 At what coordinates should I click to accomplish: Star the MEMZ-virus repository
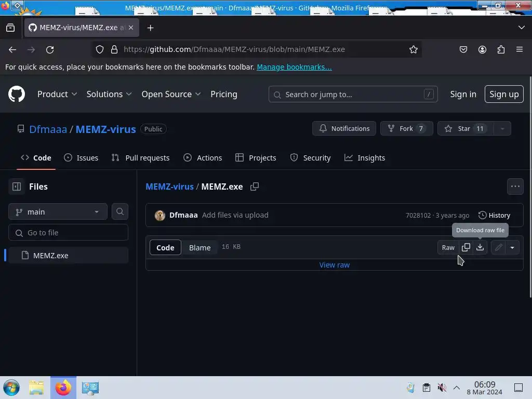465,129
